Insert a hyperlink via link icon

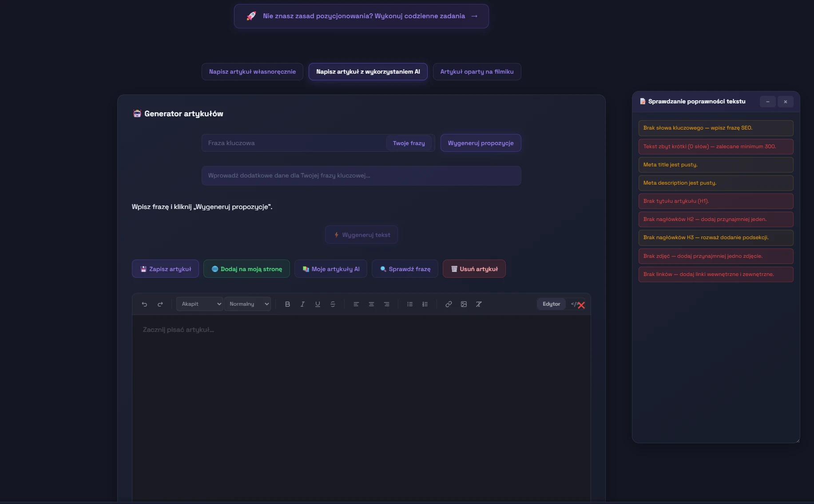[x=449, y=304]
